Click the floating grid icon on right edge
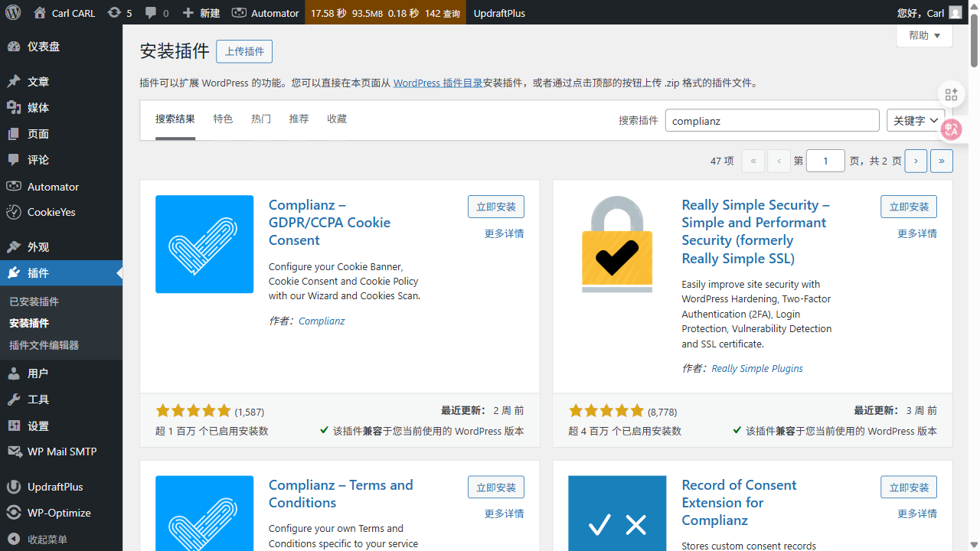 tap(951, 94)
